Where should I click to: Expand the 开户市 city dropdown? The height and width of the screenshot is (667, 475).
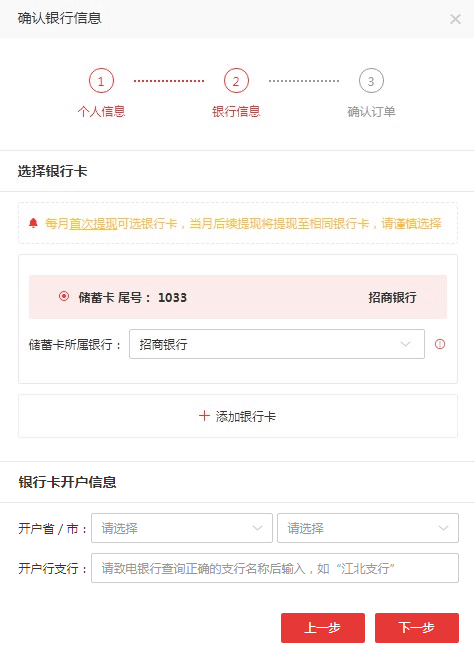(x=368, y=528)
